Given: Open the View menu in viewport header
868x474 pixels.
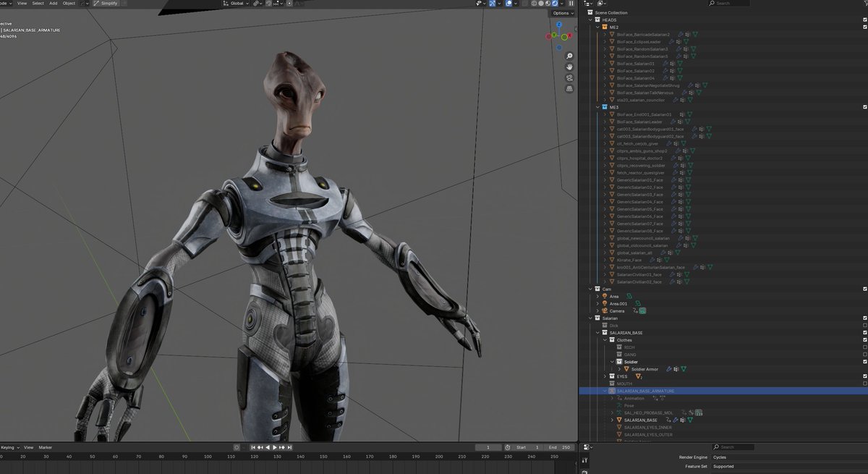Looking at the screenshot, I should point(22,3).
